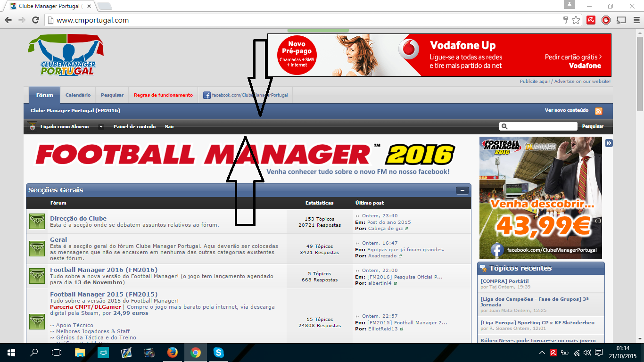Click the Publicite aqui advertise link
Viewport: 644px width, 362px height.
(x=565, y=82)
